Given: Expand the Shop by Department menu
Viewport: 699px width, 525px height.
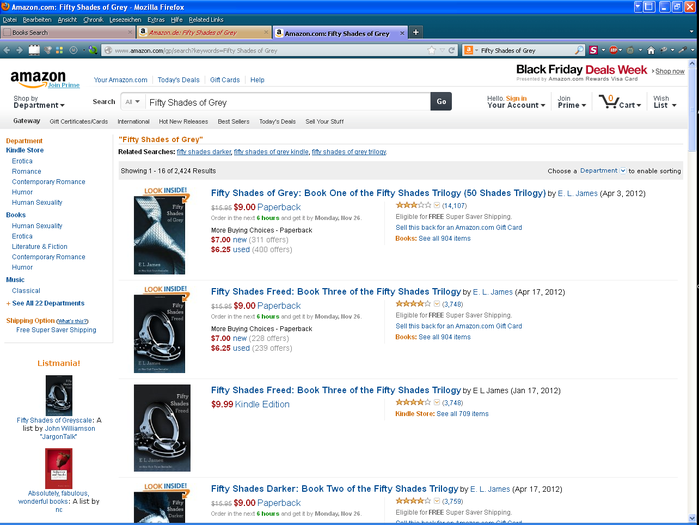Looking at the screenshot, I should tap(39, 102).
